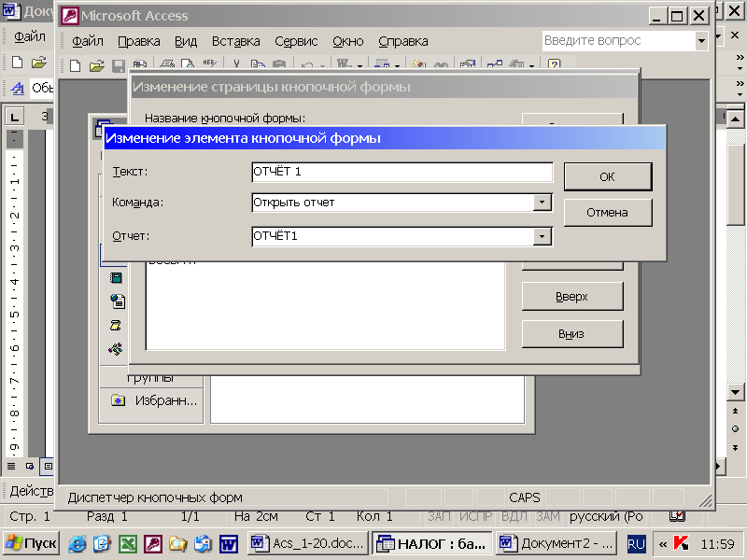
Task: Click open folder icon in Word toolbar
Action: 39,62
